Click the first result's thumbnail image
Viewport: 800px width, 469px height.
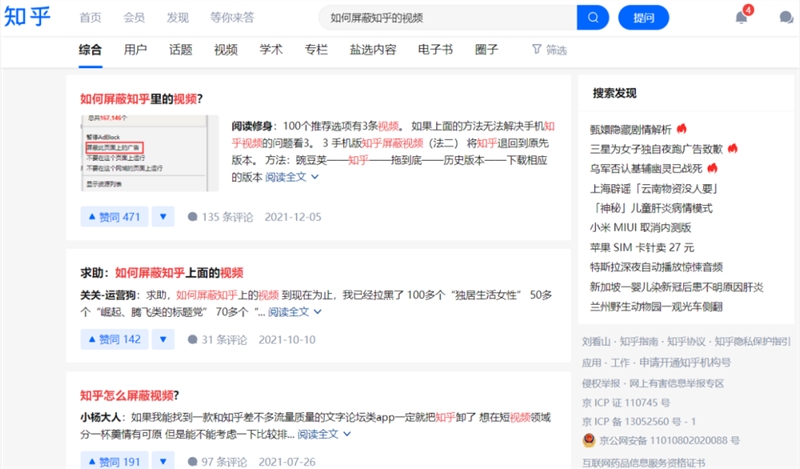(x=150, y=153)
